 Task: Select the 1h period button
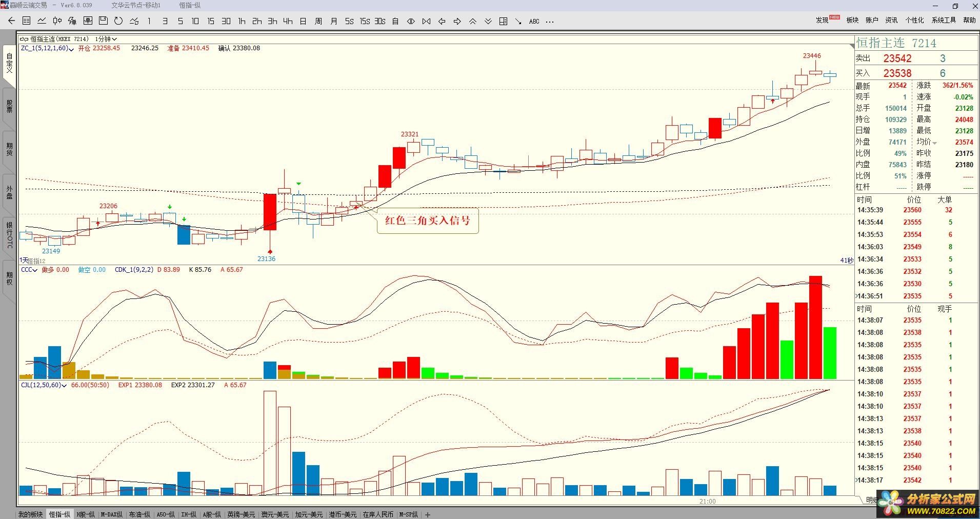242,21
